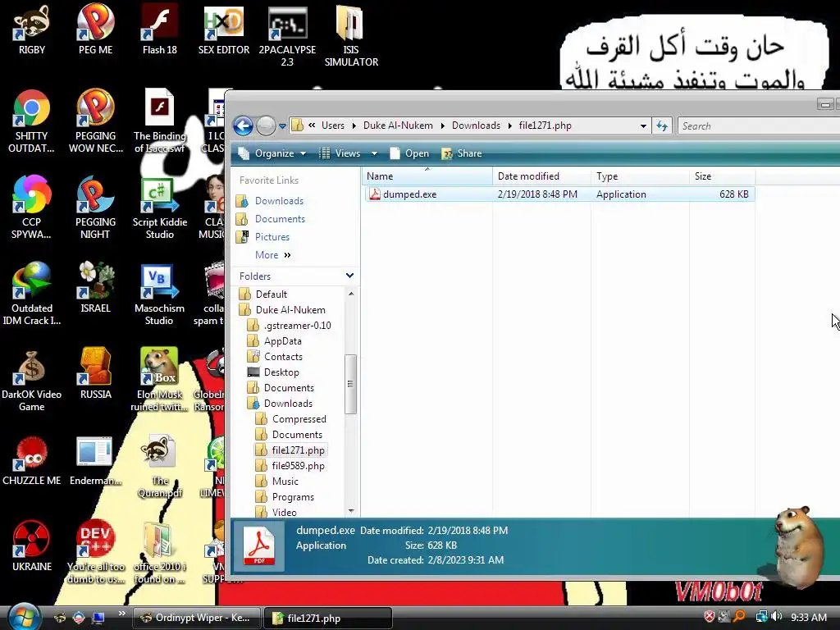
Task: Open the UKRAINE desktop icon
Action: pos(32,546)
